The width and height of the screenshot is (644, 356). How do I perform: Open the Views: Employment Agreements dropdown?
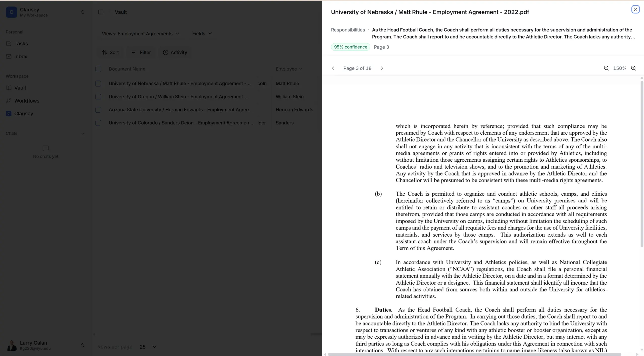[x=140, y=34]
